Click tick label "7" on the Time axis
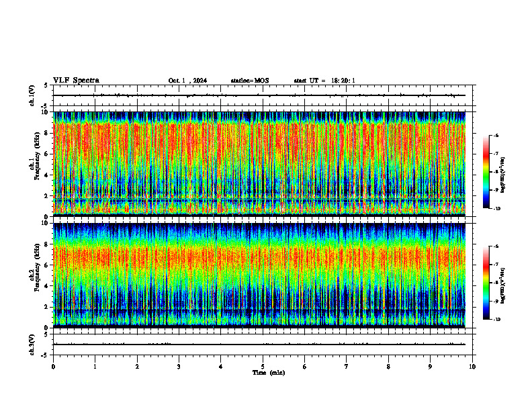 click(347, 367)
